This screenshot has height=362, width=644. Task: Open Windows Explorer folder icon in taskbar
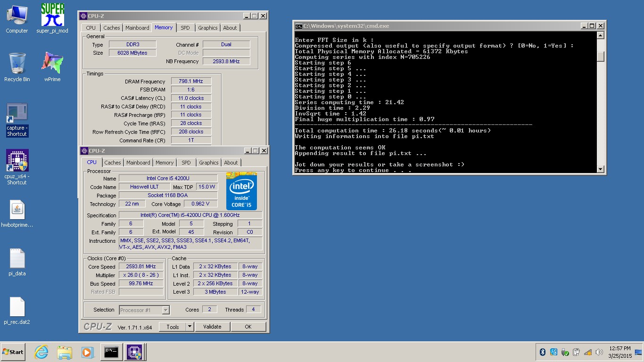(64, 352)
